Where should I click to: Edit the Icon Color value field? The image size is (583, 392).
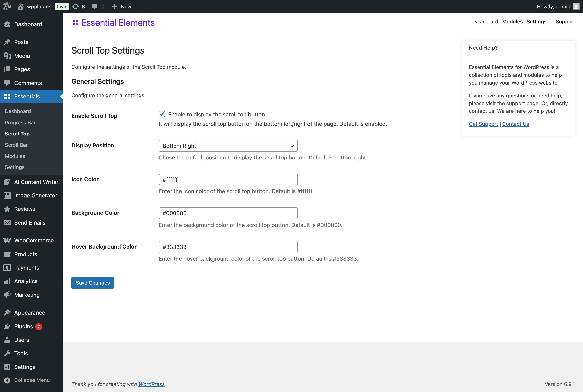tap(228, 179)
